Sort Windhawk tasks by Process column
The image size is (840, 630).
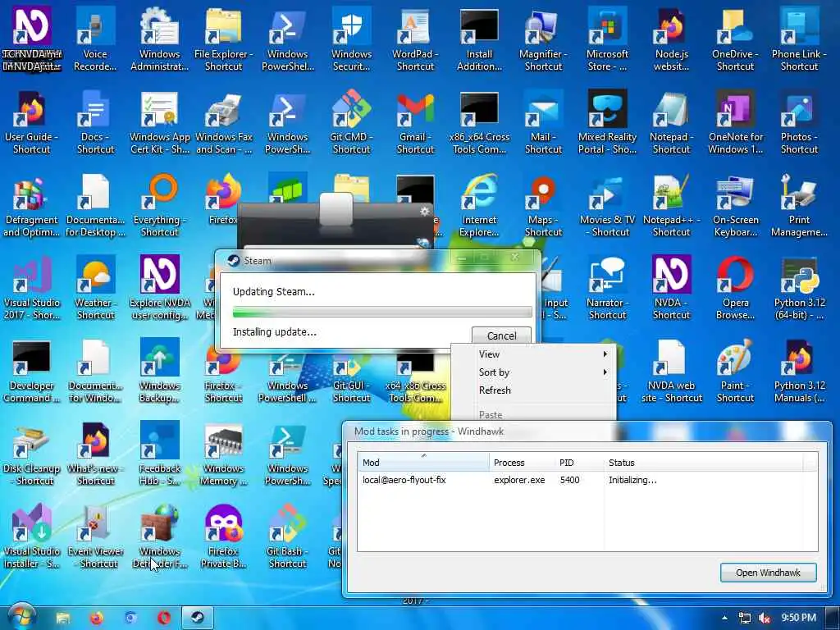tap(522, 463)
